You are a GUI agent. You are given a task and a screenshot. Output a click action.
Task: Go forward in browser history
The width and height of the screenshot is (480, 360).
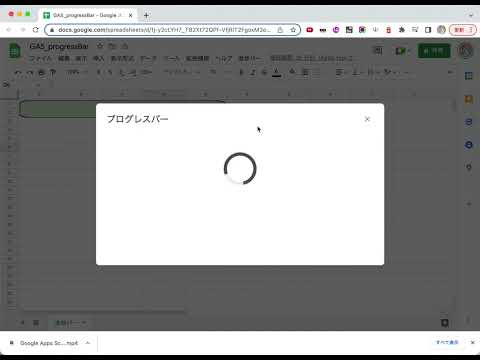[x=23, y=30]
